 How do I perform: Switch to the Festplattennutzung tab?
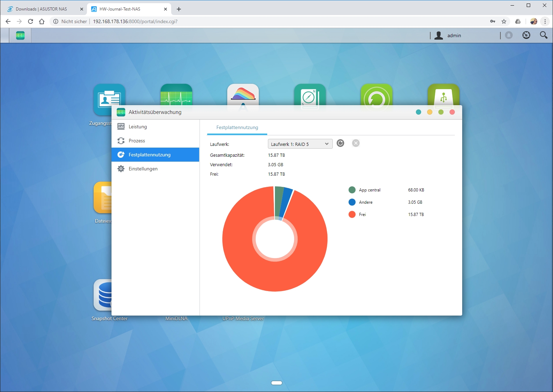pyautogui.click(x=237, y=128)
